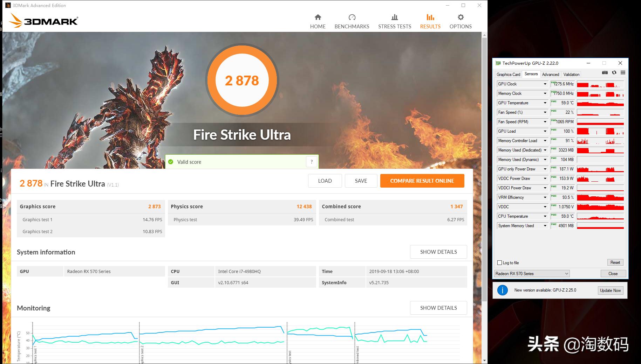Click the 3DMark logo
The height and width of the screenshot is (364, 641).
pyautogui.click(x=43, y=20)
